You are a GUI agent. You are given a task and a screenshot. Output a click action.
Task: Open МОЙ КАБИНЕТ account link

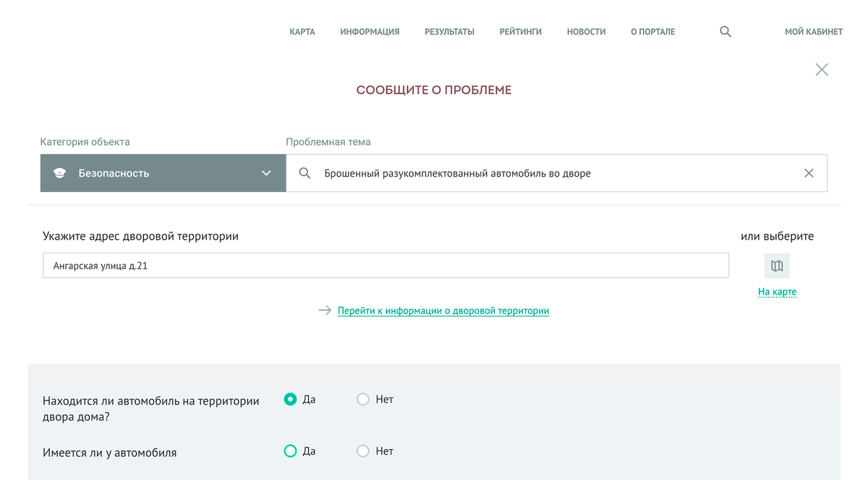[814, 32]
